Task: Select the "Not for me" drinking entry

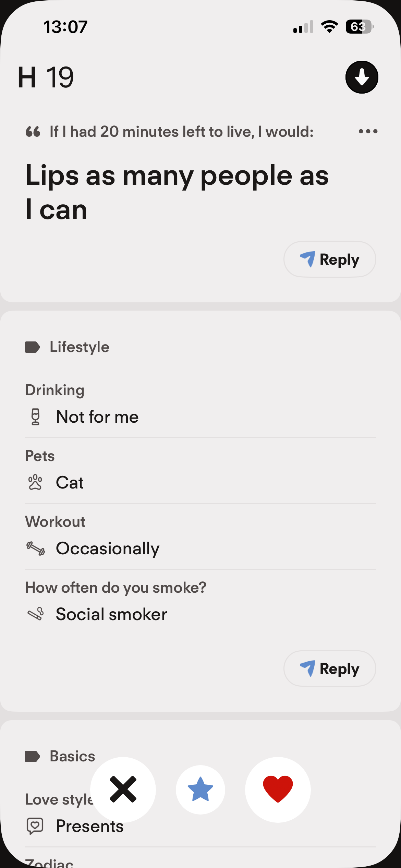Action: [200, 417]
